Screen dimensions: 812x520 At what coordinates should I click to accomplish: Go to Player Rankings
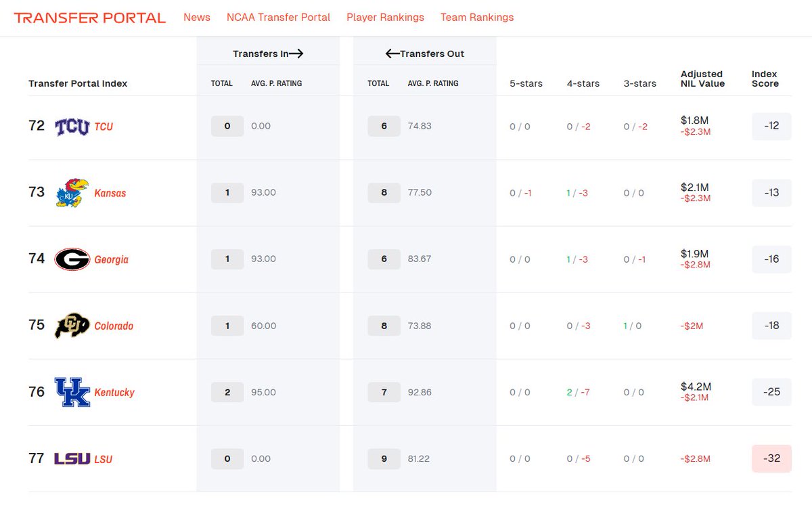click(x=385, y=18)
